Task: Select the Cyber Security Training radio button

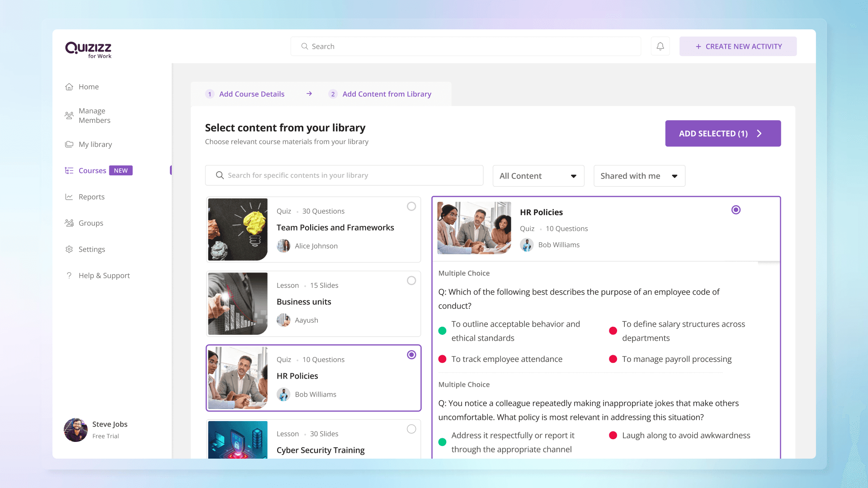Action: (411, 429)
